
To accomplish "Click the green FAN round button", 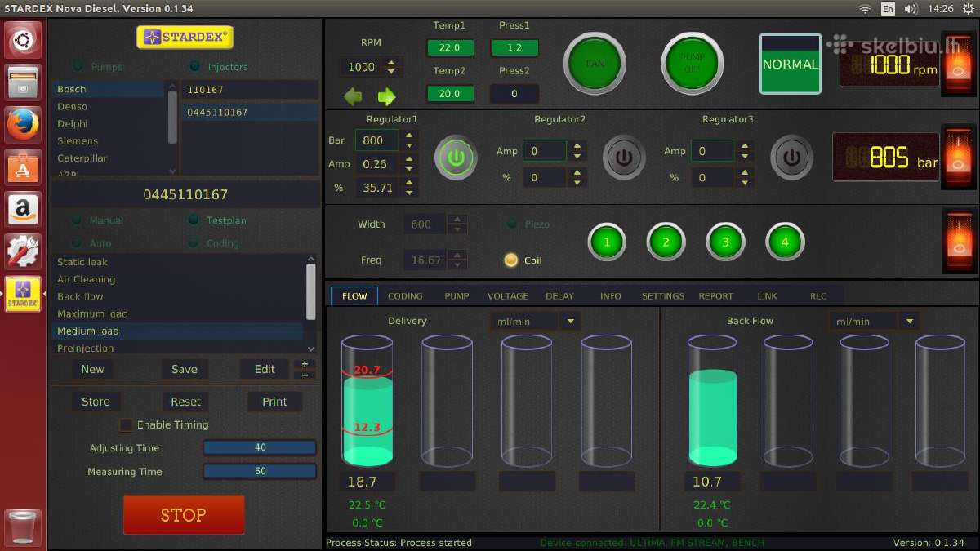I will [595, 64].
